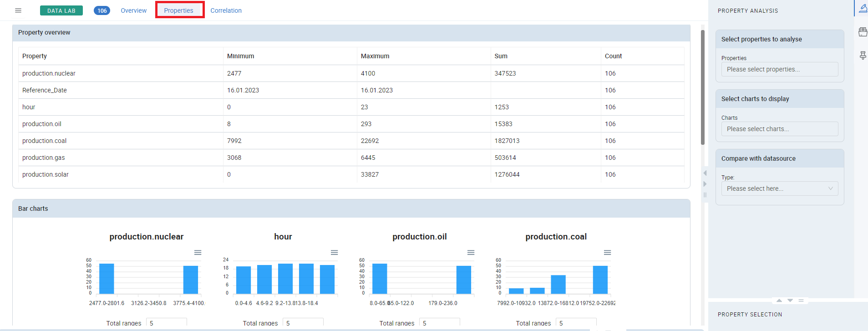
Task: Open the Charts selection field
Action: coord(780,129)
